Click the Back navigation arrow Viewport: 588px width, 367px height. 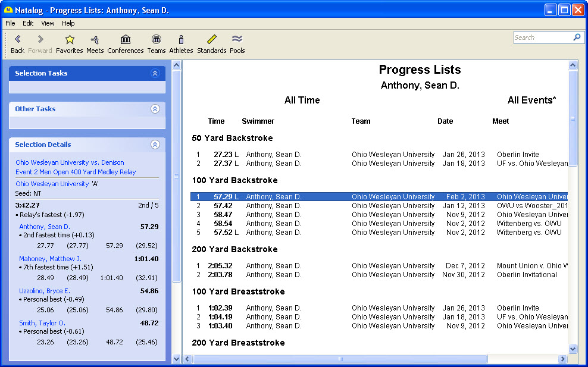pos(17,40)
